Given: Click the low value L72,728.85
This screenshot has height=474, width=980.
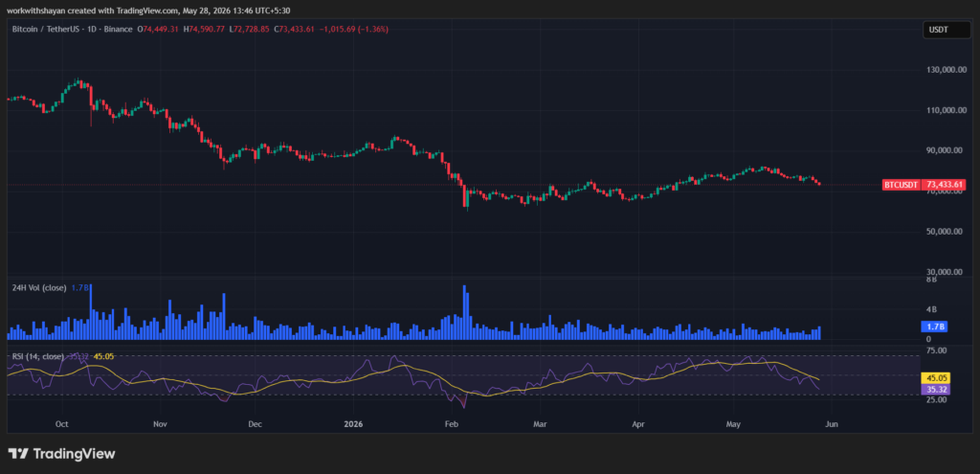Looking at the screenshot, I should pyautogui.click(x=250, y=30).
